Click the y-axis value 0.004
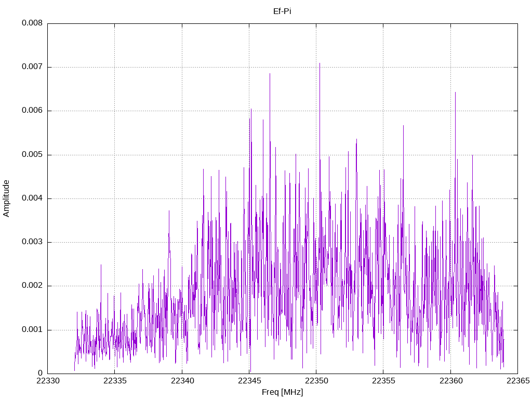532x399 pixels. click(x=32, y=198)
